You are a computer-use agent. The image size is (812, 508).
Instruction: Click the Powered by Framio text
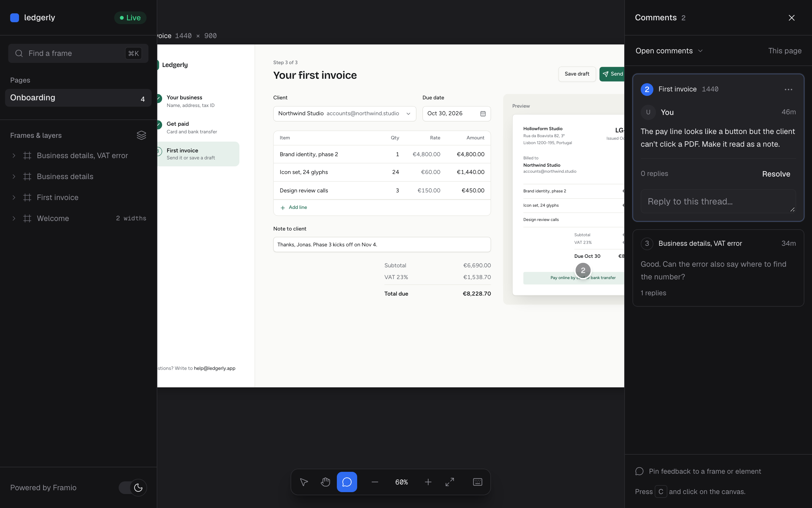43,487
